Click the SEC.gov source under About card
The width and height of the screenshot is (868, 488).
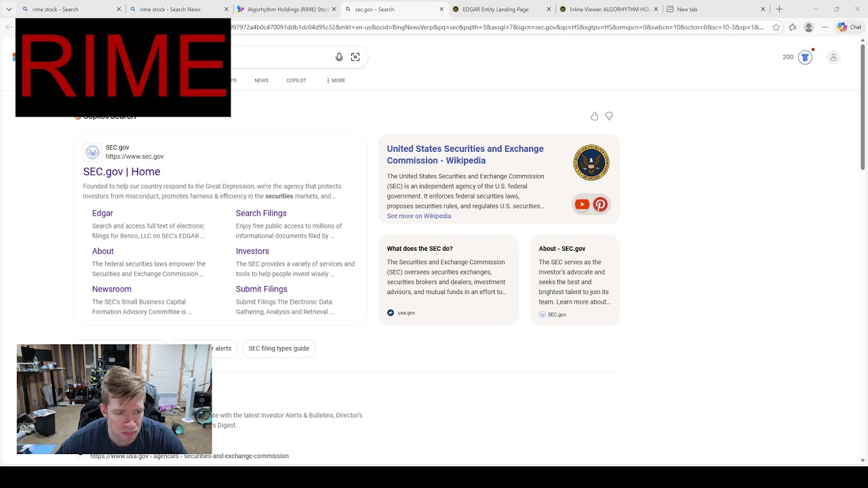pos(553,314)
